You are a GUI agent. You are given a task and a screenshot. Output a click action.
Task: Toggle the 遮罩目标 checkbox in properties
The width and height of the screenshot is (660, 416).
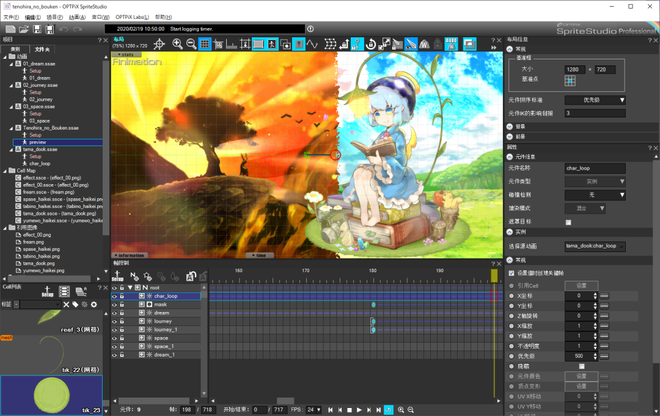(x=569, y=222)
